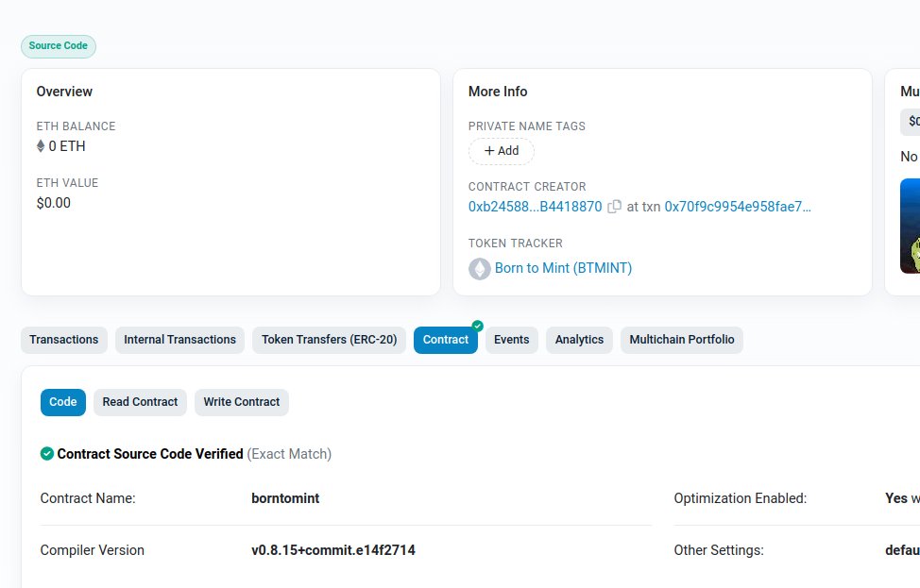This screenshot has height=588, width=920.
Task: Click the Optimization Enabled label
Action: pos(740,498)
